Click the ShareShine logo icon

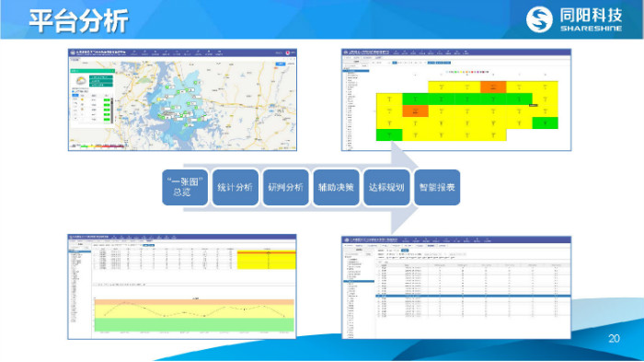539,19
